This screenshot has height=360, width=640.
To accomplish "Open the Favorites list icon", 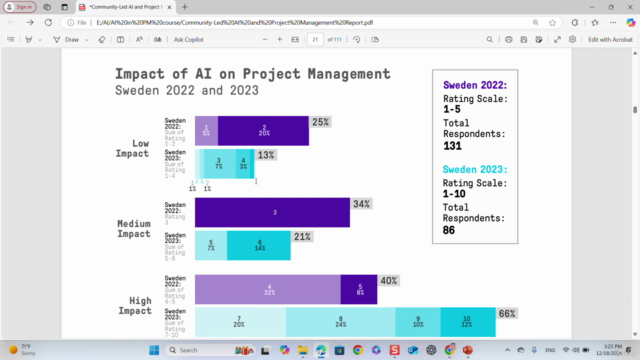I will (x=595, y=22).
